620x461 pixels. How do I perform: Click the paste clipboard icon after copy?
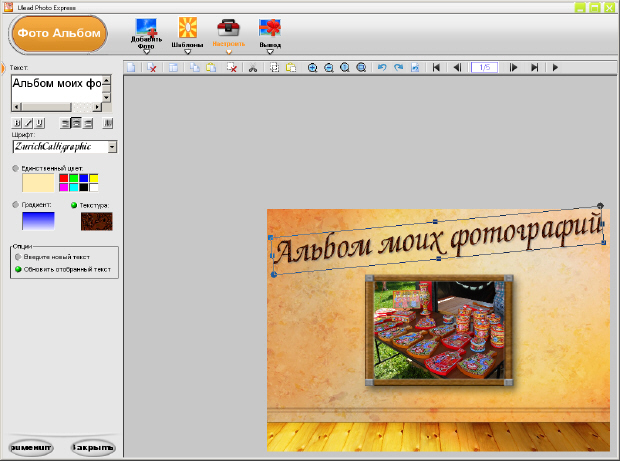pos(211,68)
